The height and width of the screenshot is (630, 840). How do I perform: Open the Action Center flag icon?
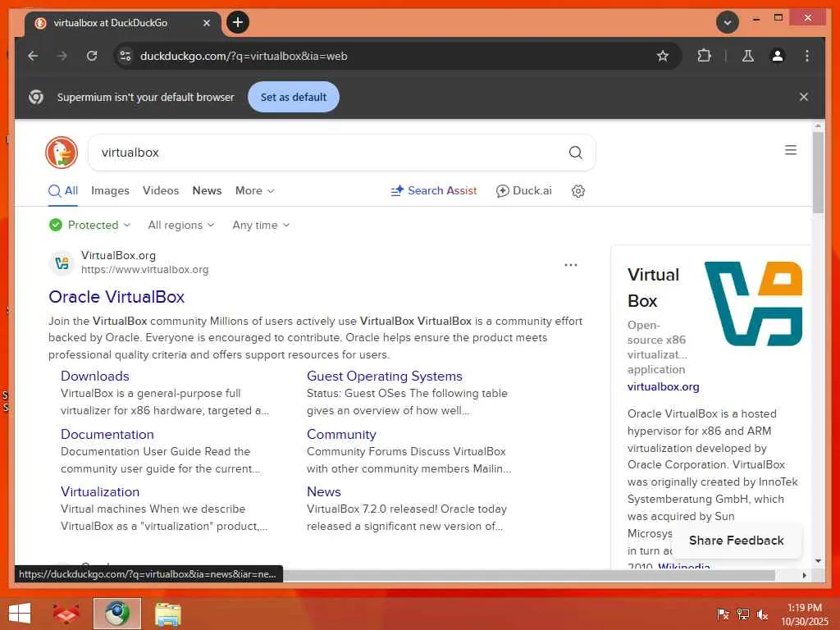pyautogui.click(x=723, y=614)
